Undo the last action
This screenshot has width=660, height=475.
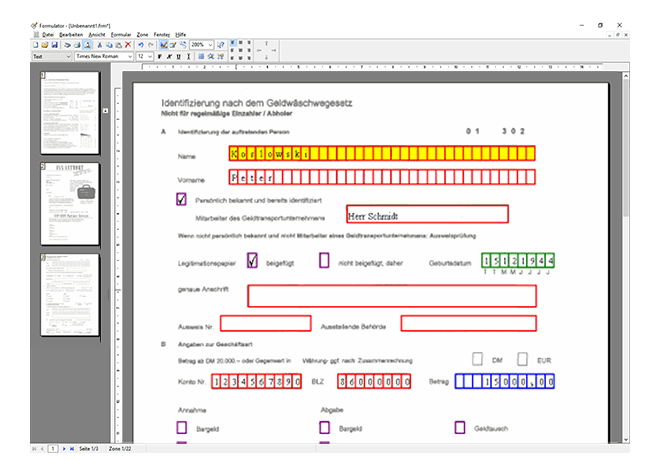(x=141, y=45)
